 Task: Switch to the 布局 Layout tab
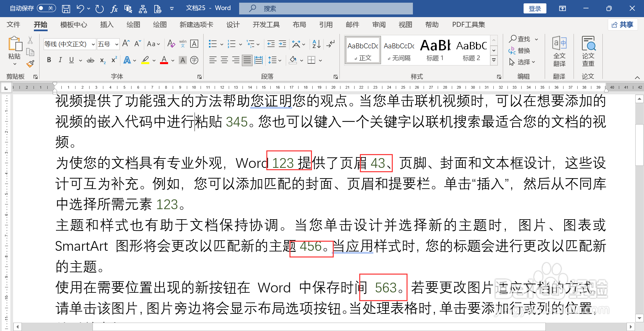click(299, 25)
